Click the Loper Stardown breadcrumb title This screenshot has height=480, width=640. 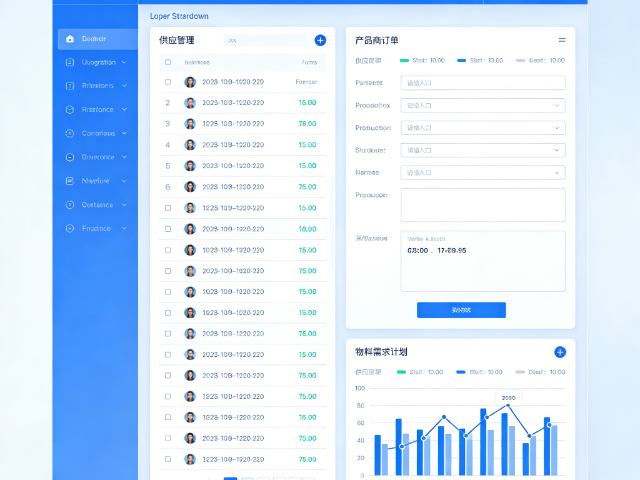[x=179, y=16]
